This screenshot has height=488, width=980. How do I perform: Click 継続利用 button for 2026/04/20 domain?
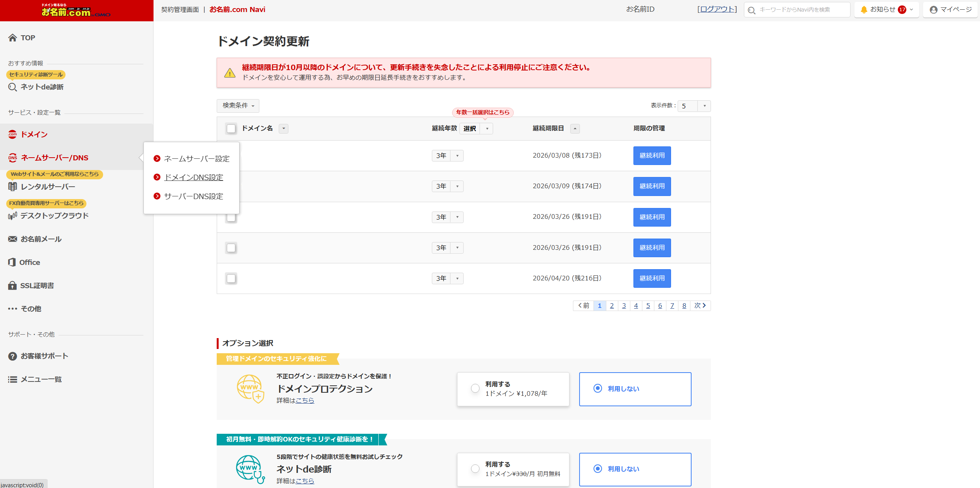tap(652, 278)
